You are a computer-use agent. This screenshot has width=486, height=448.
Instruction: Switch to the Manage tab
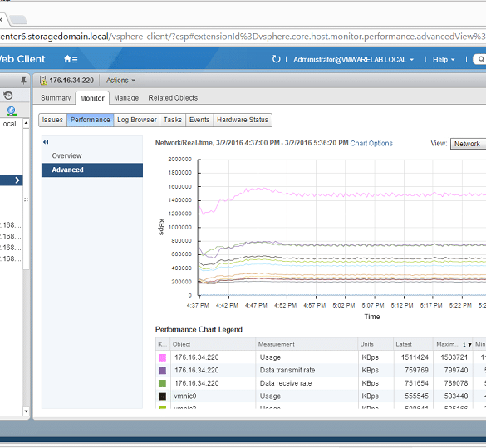126,98
